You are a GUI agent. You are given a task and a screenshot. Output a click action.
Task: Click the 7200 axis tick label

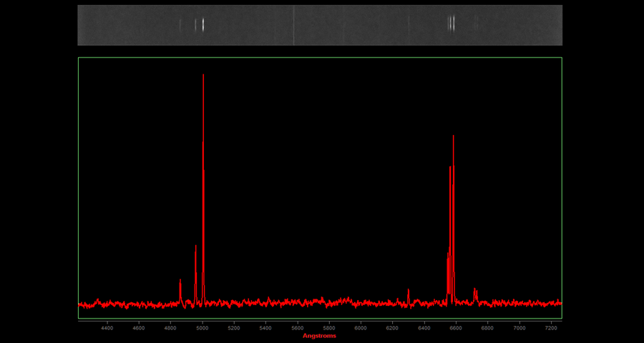click(551, 328)
